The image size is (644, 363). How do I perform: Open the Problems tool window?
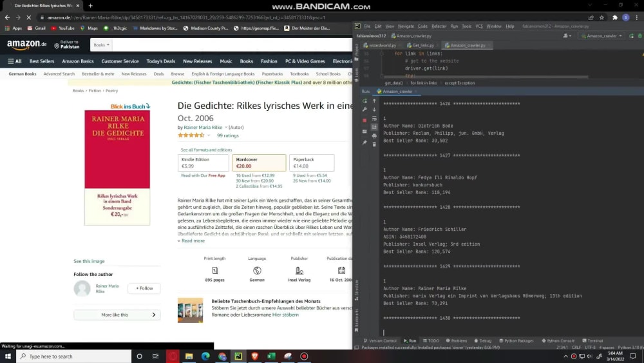point(457,340)
